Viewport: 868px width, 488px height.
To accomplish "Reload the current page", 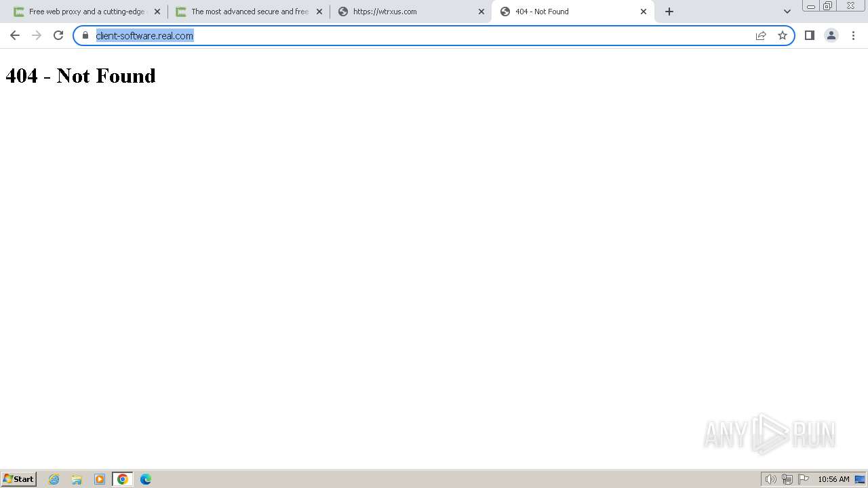I will click(x=58, y=35).
